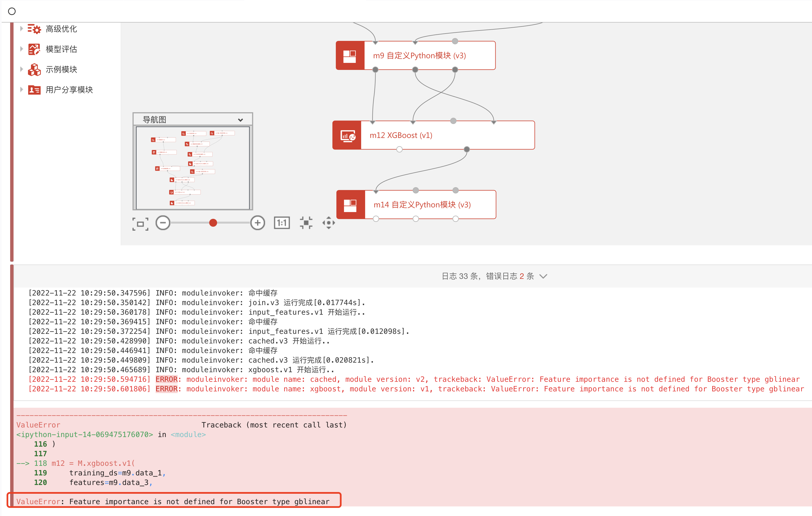Select the 模型评估 tree label

[x=61, y=49]
